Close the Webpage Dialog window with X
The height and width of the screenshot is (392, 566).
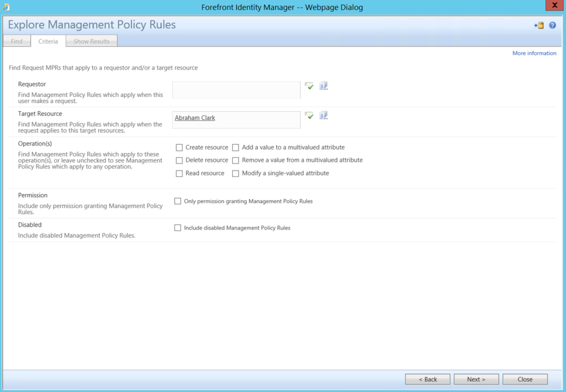(555, 6)
